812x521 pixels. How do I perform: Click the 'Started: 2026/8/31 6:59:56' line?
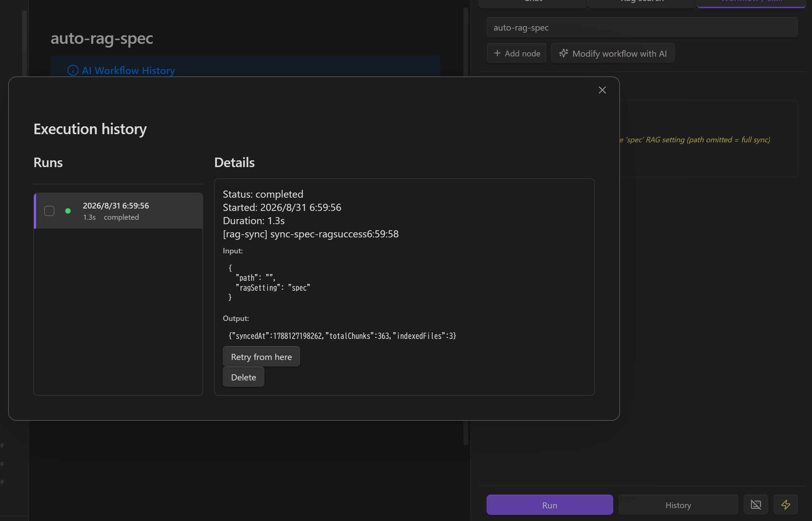click(x=282, y=207)
